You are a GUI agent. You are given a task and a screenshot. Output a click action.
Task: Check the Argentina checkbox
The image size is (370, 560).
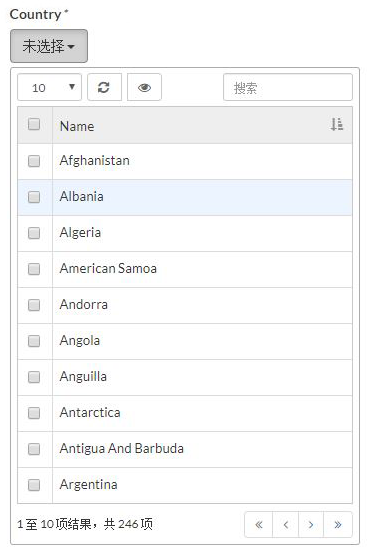pyautogui.click(x=34, y=485)
